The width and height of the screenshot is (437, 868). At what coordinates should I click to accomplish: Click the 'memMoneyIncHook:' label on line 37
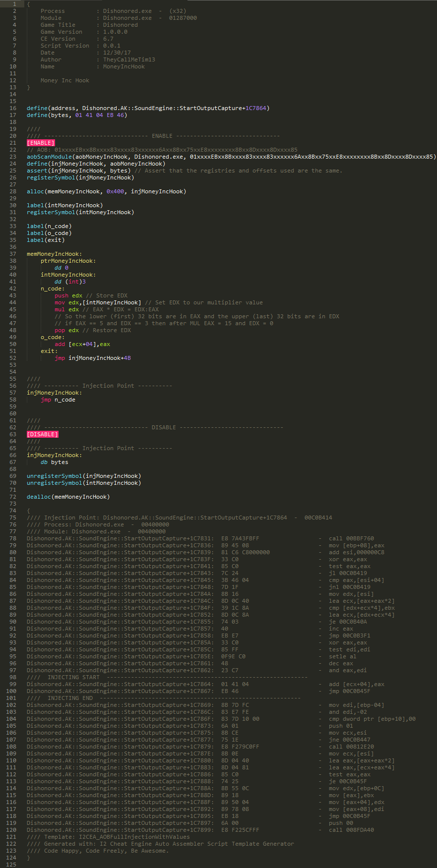[x=55, y=254]
